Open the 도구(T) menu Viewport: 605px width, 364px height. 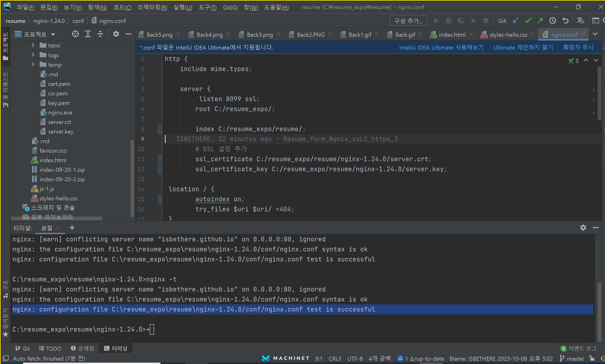[207, 7]
